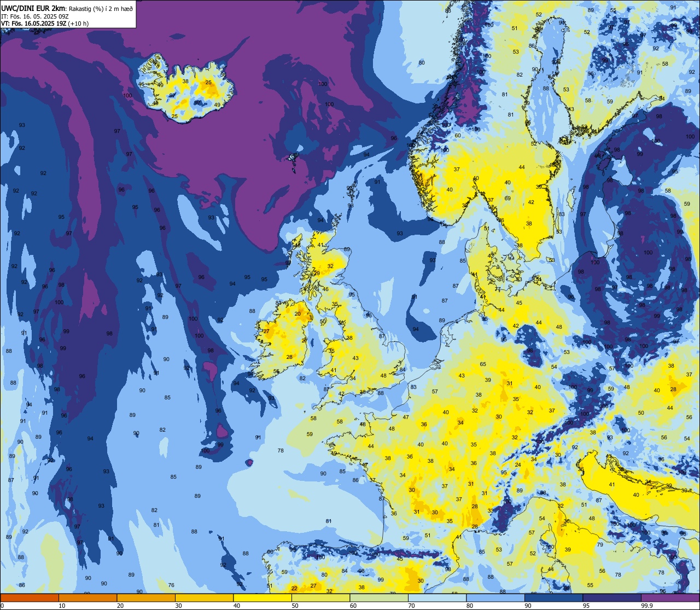
Task: Click the '50' legend tick label
Action: point(295,606)
